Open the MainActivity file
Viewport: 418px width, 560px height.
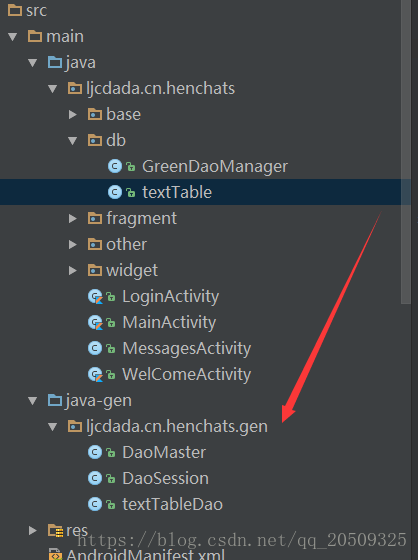(169, 323)
